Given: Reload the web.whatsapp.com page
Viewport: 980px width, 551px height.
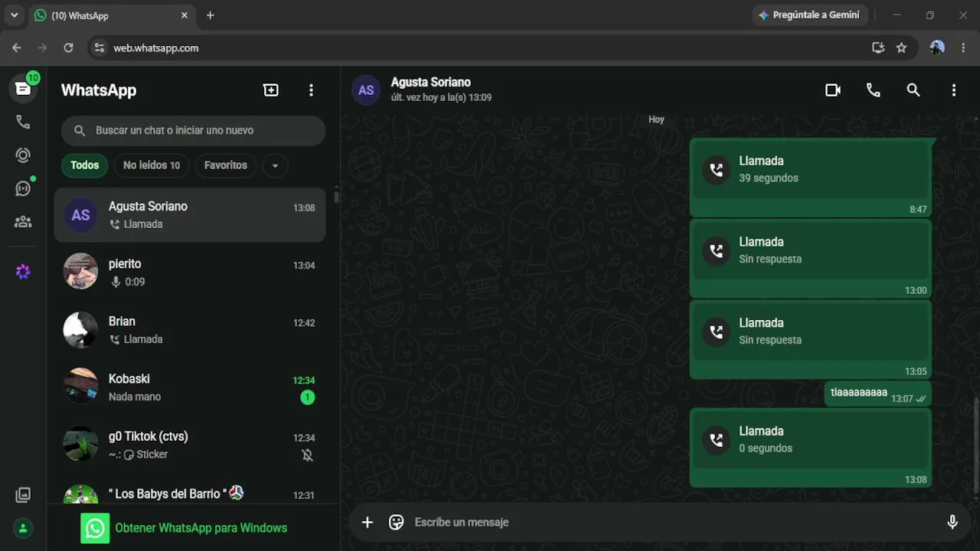Looking at the screenshot, I should pos(68,47).
